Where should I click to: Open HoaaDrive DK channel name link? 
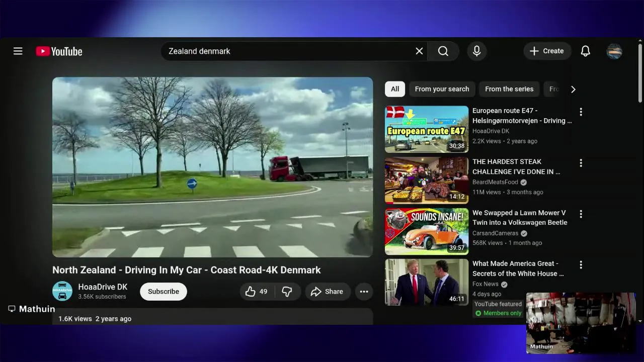coord(103,287)
